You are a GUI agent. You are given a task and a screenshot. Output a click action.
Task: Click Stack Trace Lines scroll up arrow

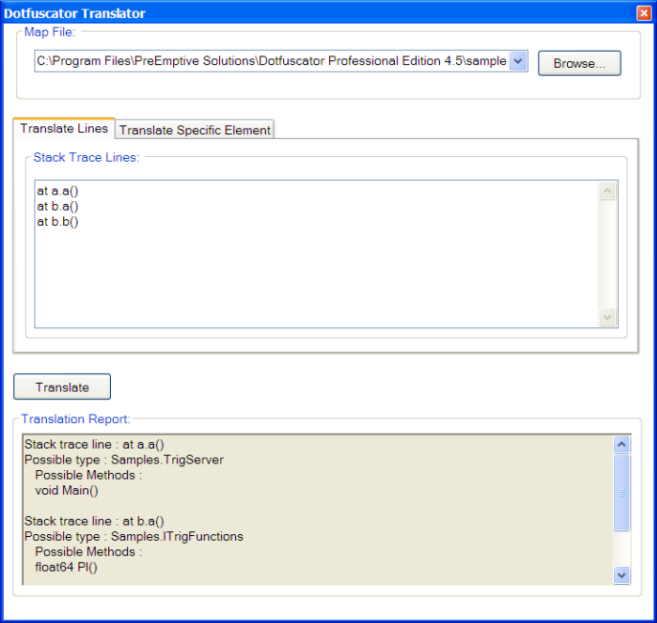pyautogui.click(x=607, y=191)
